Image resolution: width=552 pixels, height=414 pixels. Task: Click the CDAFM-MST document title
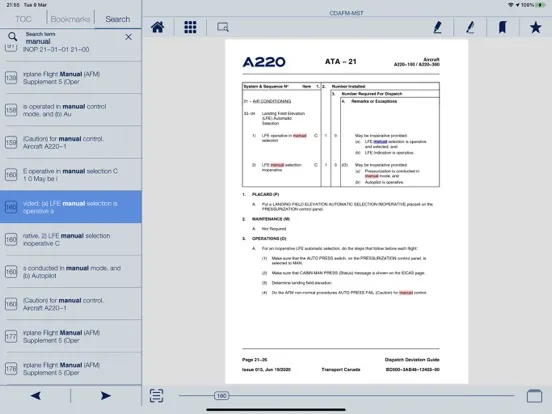coord(346,13)
